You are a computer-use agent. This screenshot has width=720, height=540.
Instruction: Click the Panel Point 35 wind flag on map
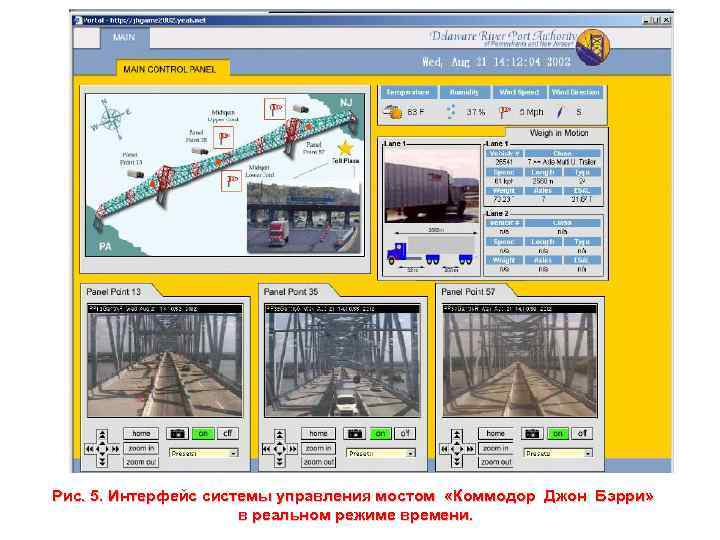223,138
